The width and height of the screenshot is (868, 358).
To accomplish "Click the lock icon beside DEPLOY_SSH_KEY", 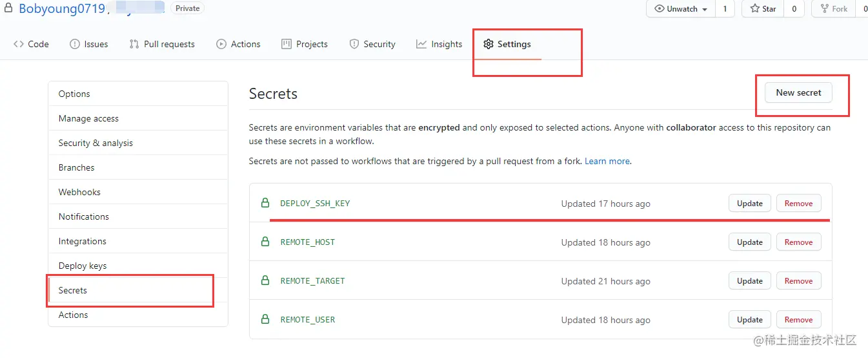I will [x=265, y=204].
